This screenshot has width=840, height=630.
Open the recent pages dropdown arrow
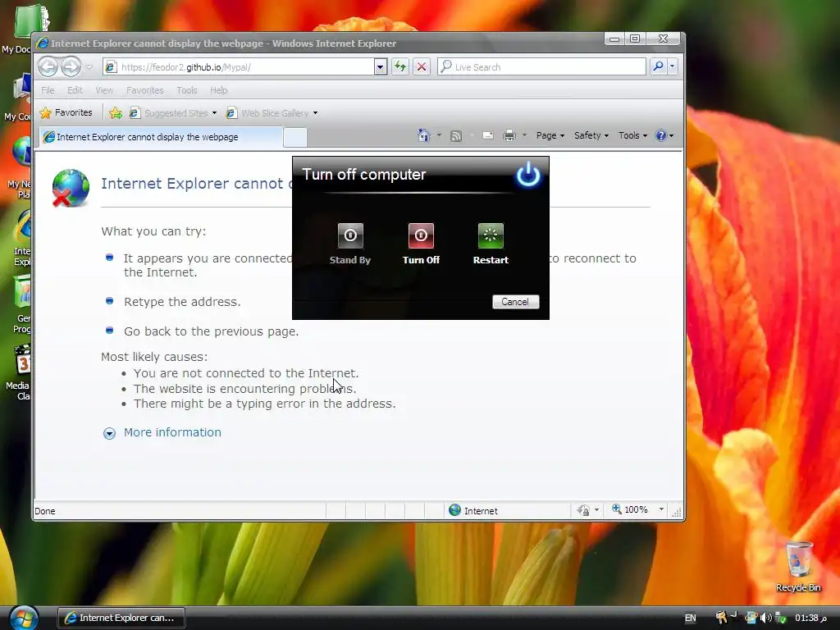(89, 67)
